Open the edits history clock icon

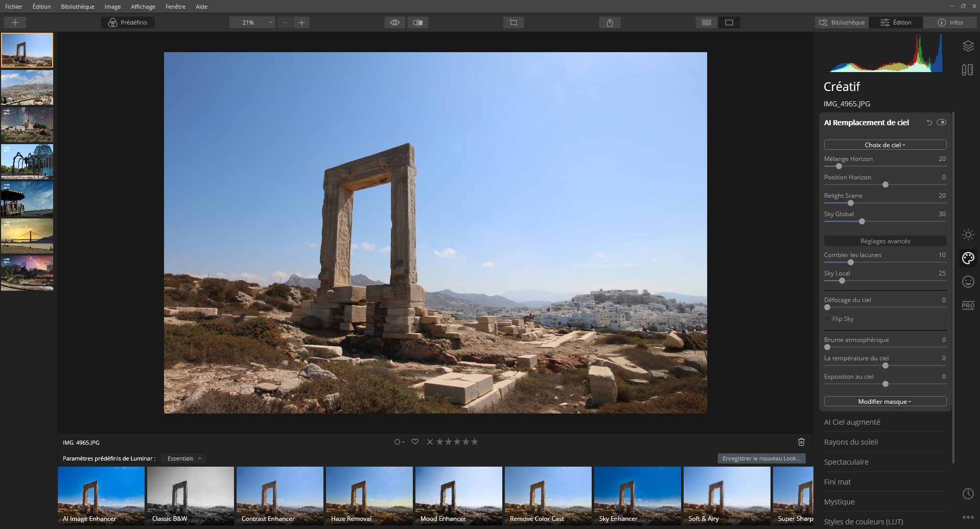(x=968, y=494)
